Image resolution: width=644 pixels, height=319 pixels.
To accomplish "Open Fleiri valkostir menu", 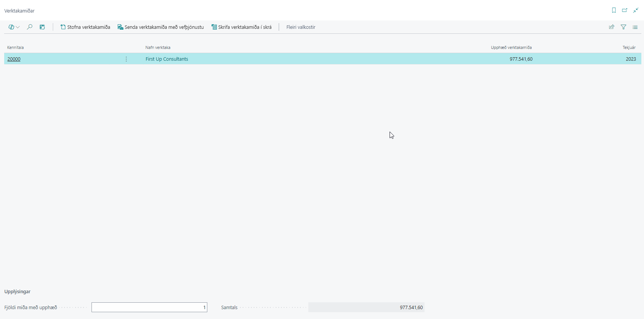I will click(x=301, y=27).
